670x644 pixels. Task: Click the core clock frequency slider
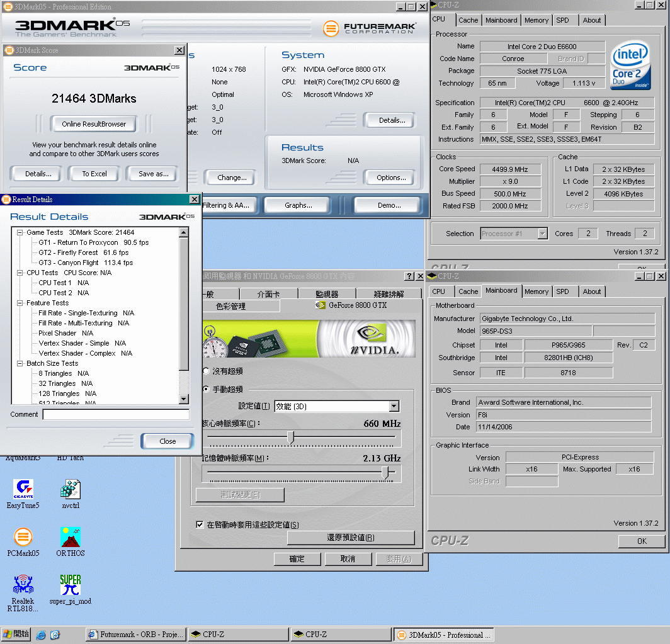point(290,437)
